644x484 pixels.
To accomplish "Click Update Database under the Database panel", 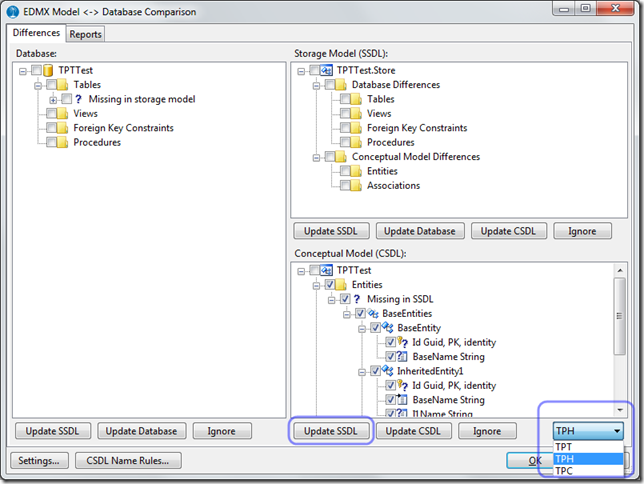I will (x=141, y=431).
